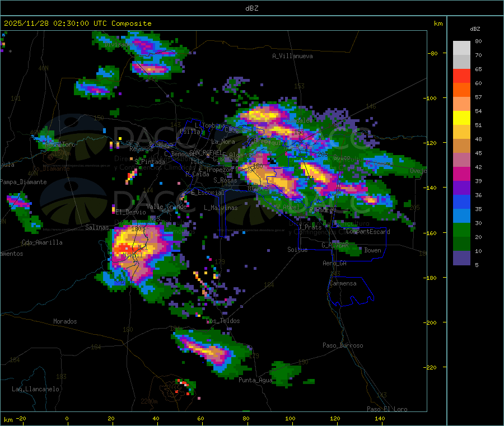This screenshot has height=426, width=504.
Task: Click the 'Carmensa' map label
Action: click(x=343, y=283)
